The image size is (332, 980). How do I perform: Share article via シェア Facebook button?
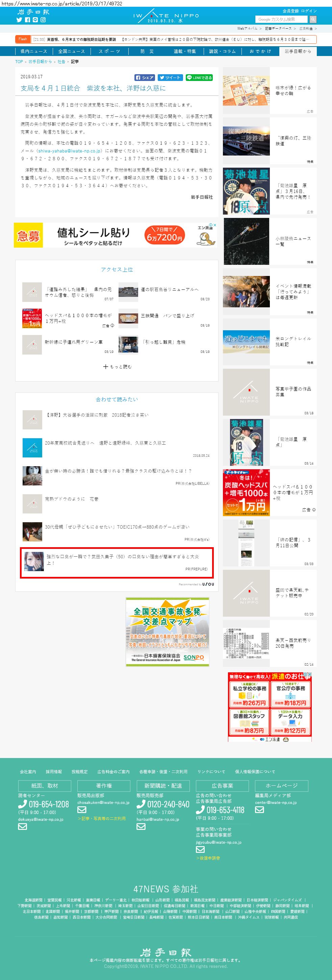point(145,78)
